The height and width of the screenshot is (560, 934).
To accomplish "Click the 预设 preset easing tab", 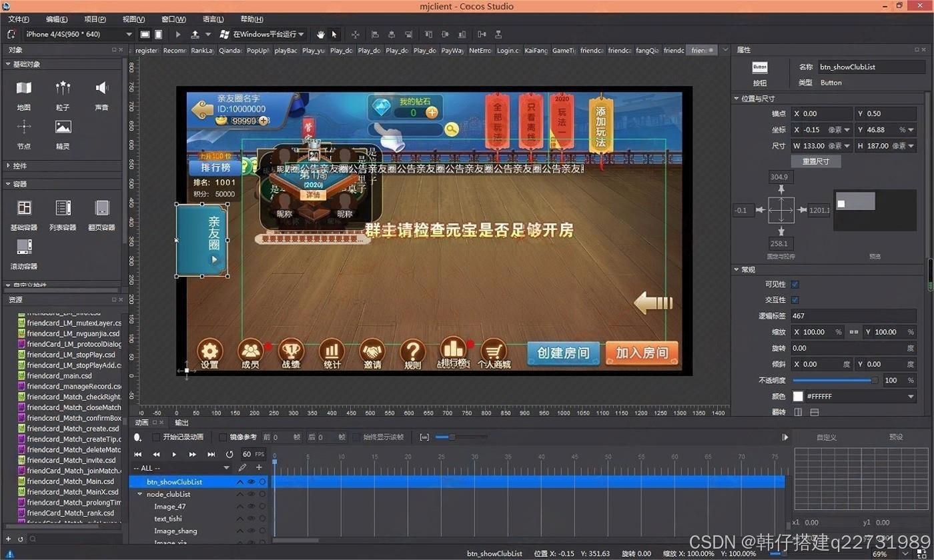I will 896,437.
